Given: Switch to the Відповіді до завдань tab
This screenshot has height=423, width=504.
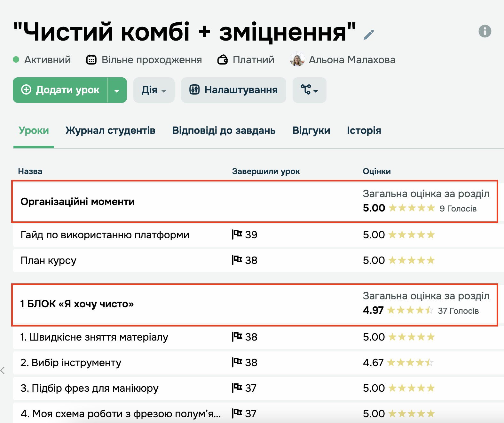Looking at the screenshot, I should pos(224,130).
